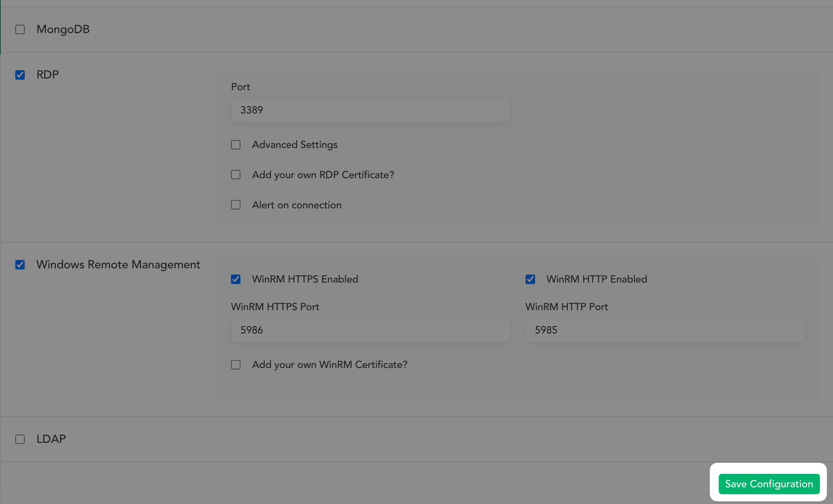Click the WinRM HTTP Enabled label text
This screenshot has height=504, width=833.
(597, 279)
